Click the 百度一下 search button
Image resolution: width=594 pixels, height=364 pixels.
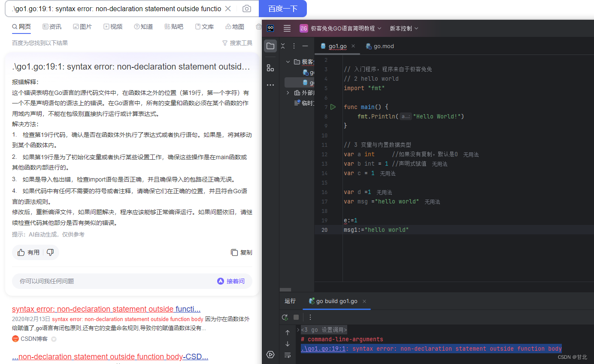[283, 9]
